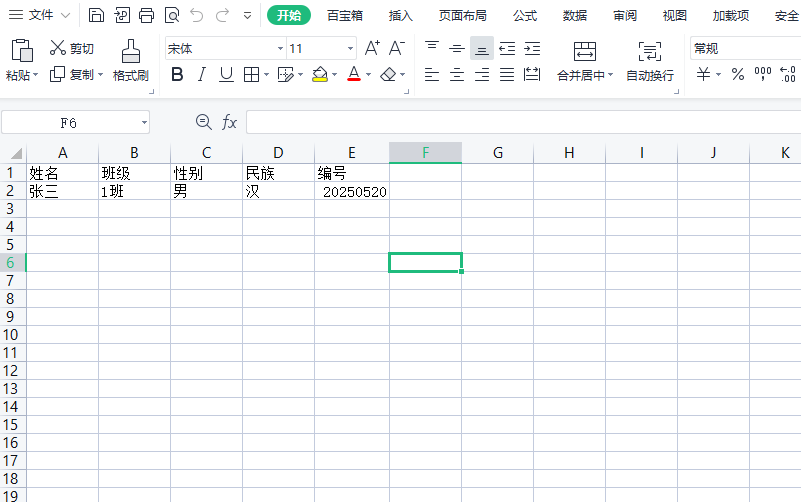Viewport: 801px width, 502px height.
Task: Expand fill color dropdown arrow
Action: (x=334, y=75)
